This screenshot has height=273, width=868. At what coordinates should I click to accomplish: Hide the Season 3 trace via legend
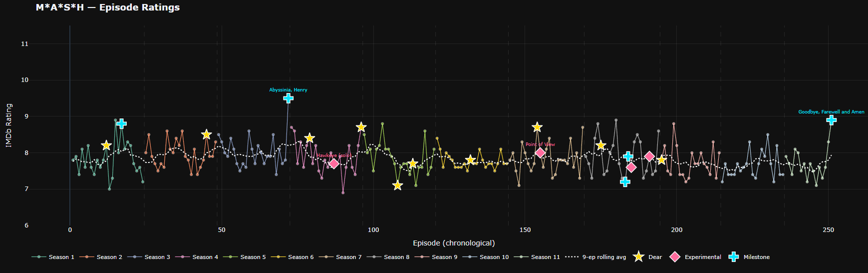pos(149,257)
